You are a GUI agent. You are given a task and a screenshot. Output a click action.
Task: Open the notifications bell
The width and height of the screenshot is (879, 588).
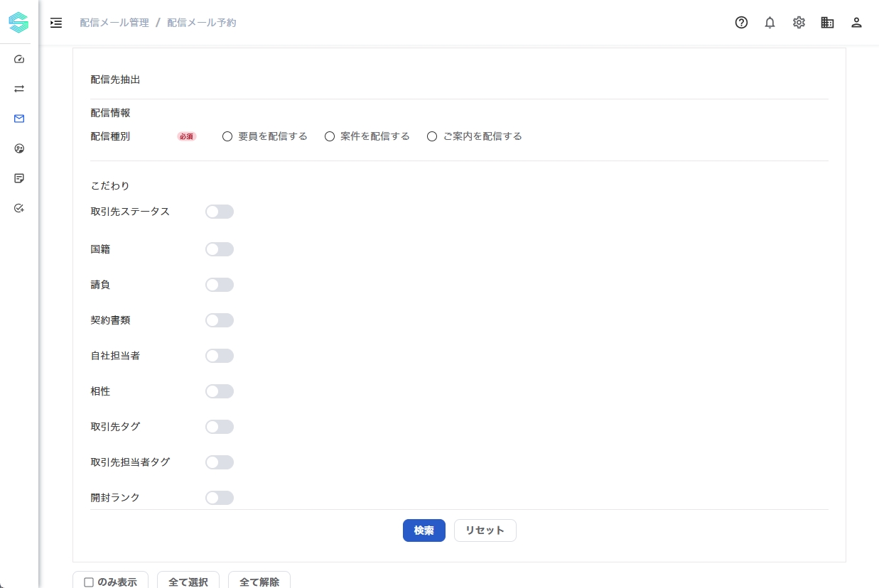(x=770, y=23)
